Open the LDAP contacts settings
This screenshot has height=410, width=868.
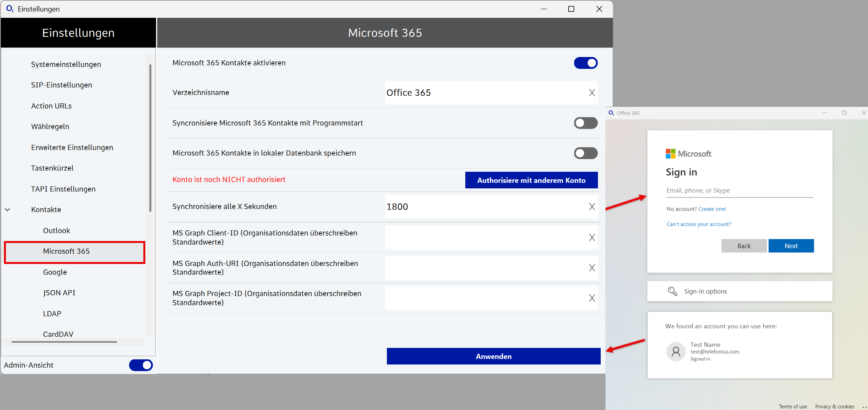(x=52, y=314)
